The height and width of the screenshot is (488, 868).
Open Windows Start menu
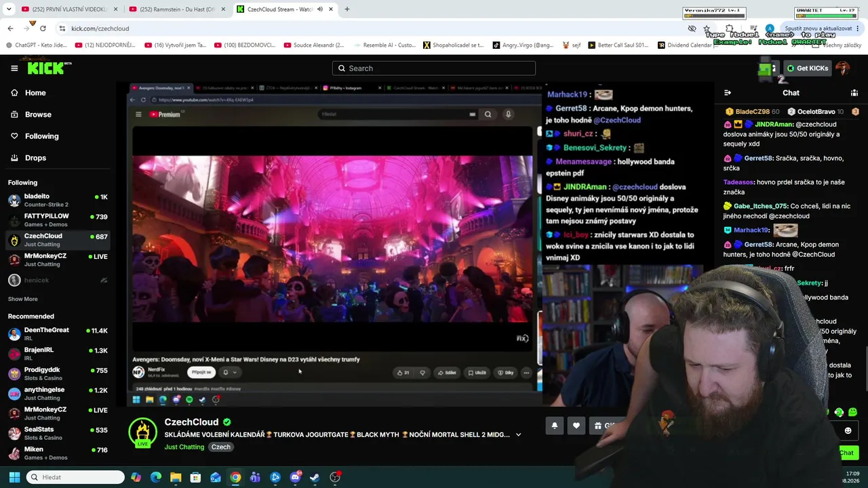[x=14, y=477]
